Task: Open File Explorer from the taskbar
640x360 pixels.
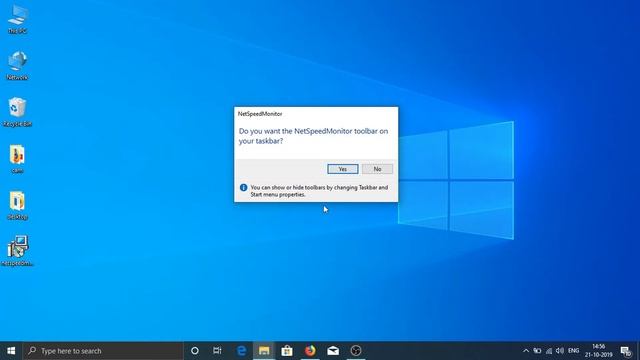Action: (264, 351)
